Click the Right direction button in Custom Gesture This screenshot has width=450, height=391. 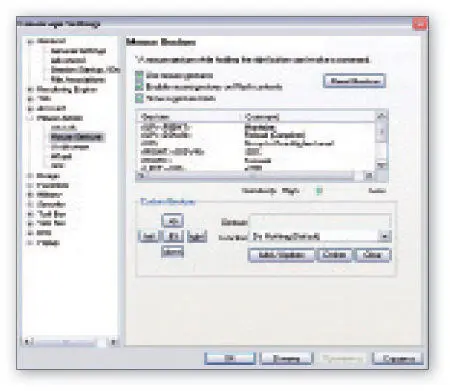[197, 236]
